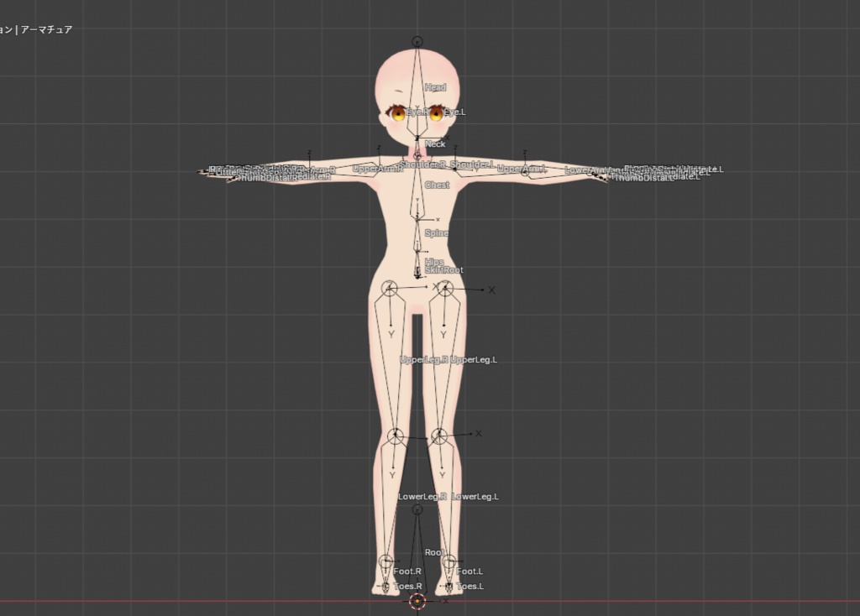Click the Eye.R bone label
The width and height of the screenshot is (860, 616).
pyautogui.click(x=417, y=110)
